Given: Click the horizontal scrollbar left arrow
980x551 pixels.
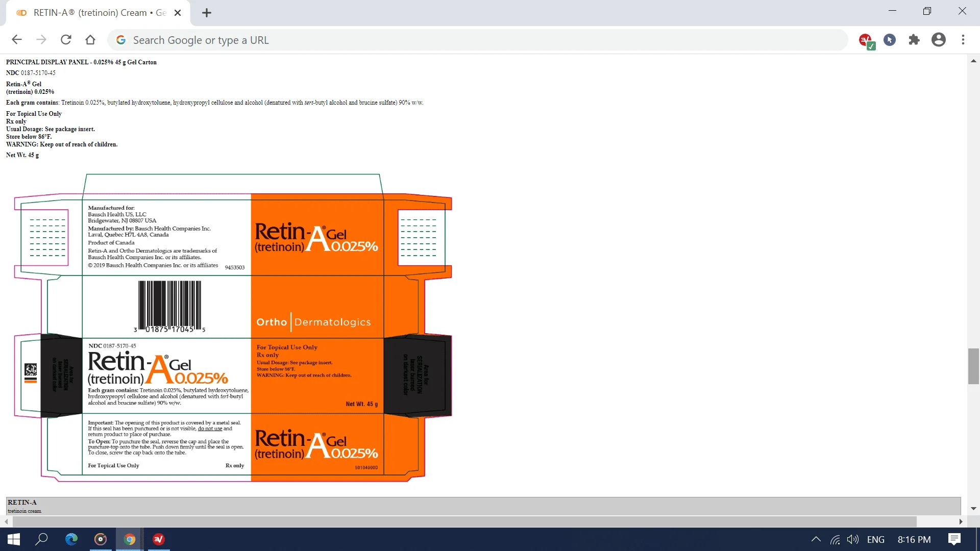Looking at the screenshot, I should (x=6, y=521).
